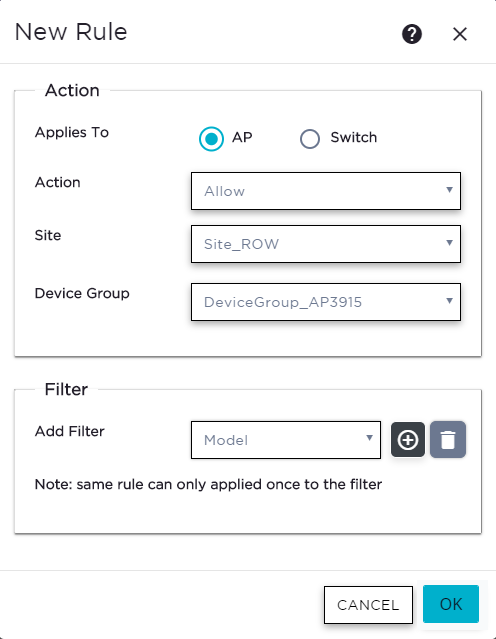Select the Switch radio button
Viewport: 496px width, 639px height.
point(310,139)
